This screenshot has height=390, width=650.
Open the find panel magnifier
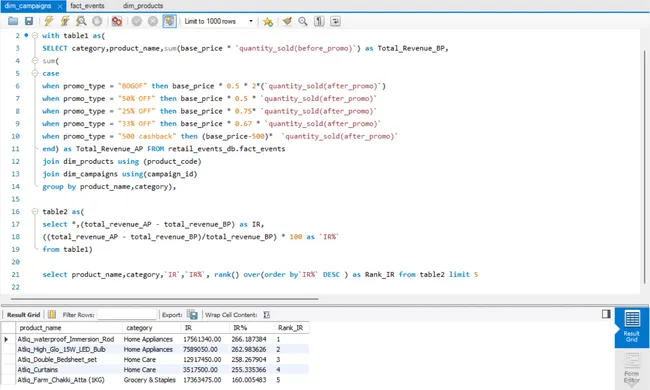point(303,21)
